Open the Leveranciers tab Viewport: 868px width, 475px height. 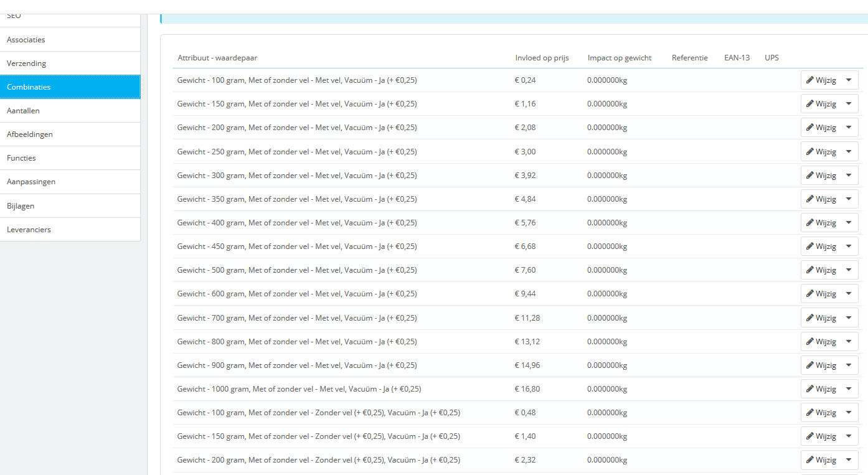pyautogui.click(x=70, y=229)
